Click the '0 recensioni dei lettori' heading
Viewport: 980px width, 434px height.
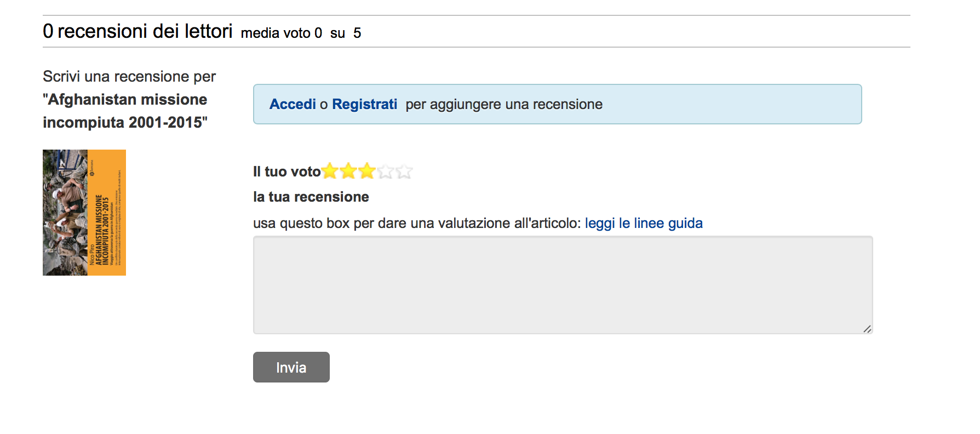coord(138,31)
